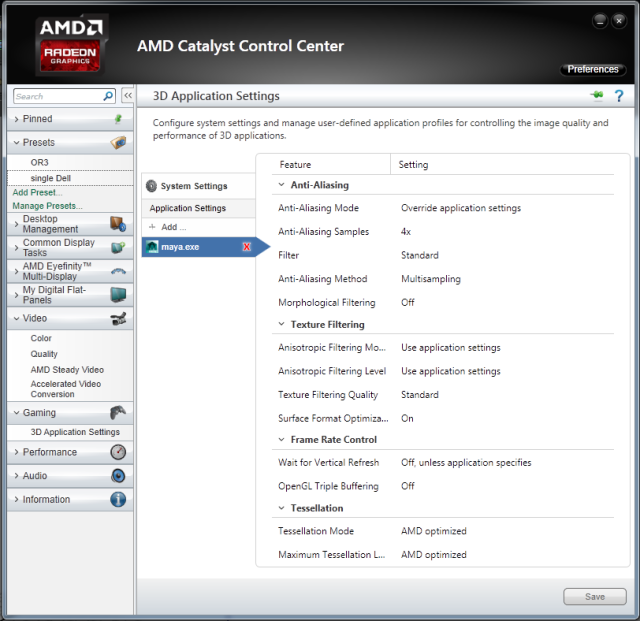Expand My Digital Flat-Panels section
The height and width of the screenshot is (621, 640).
click(16, 295)
